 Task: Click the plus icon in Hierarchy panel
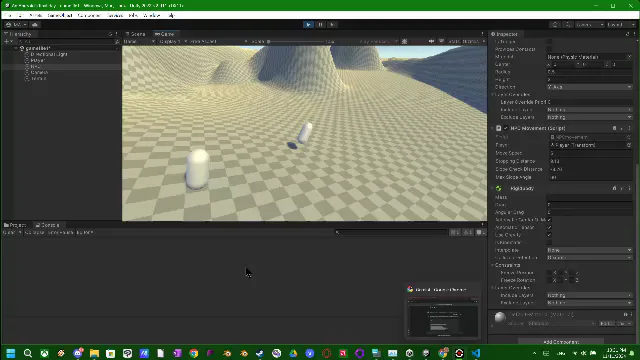6,41
